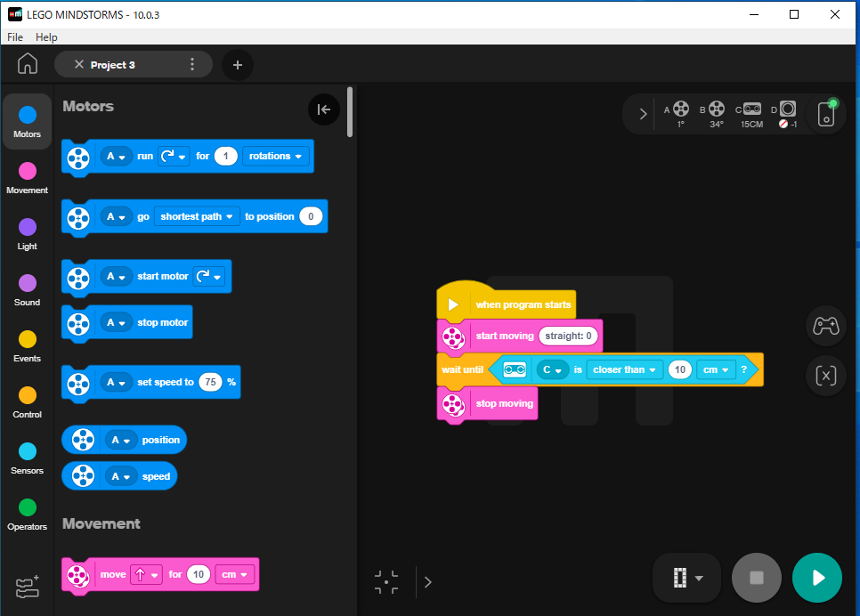This screenshot has width=860, height=616.
Task: Expand the zoom controls chevron
Action: coord(428,582)
